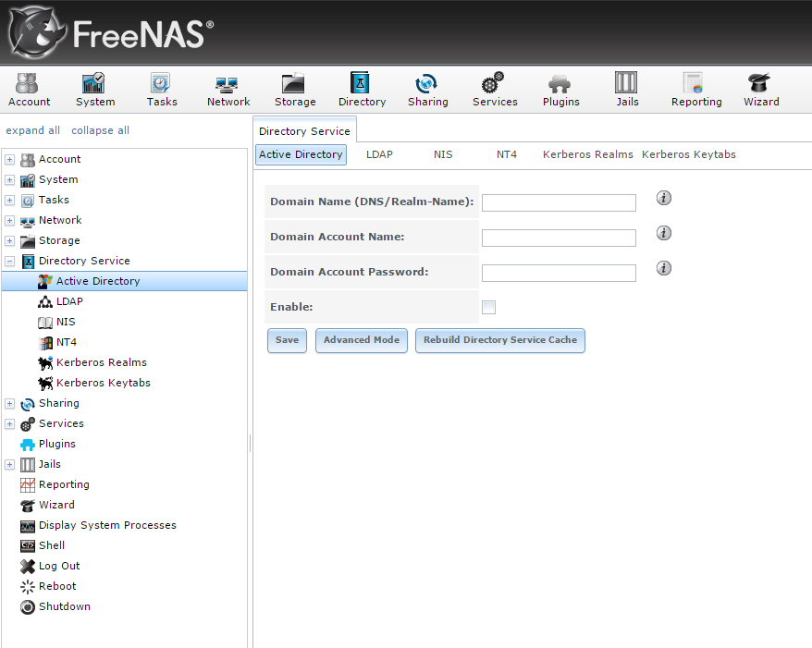Switch to the LDAP sub-tab
The image size is (812, 648).
(379, 154)
